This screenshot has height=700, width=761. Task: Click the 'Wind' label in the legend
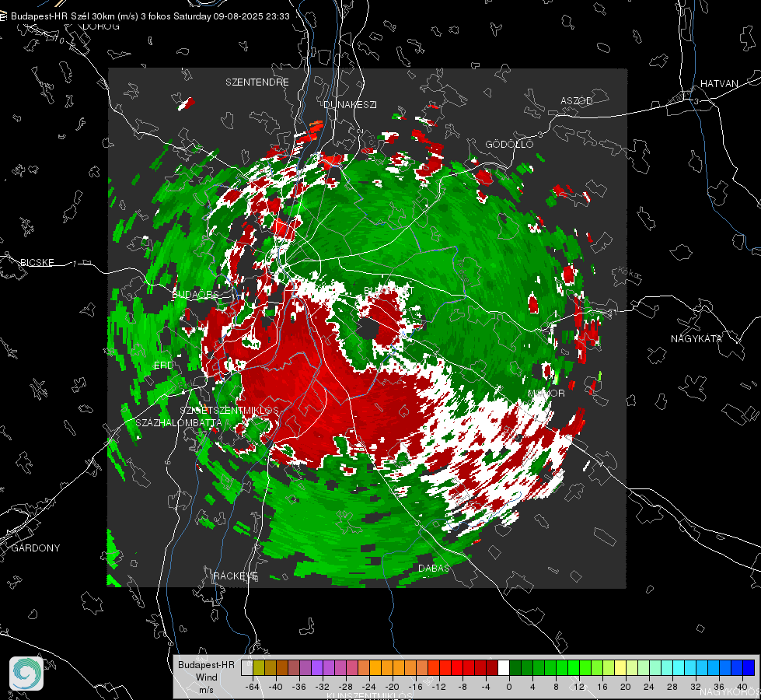coord(206,677)
